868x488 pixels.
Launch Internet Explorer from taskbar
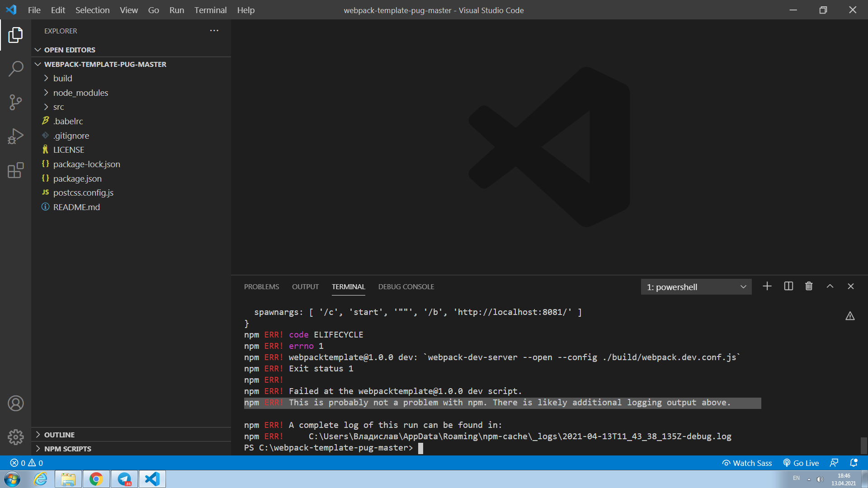click(x=41, y=479)
